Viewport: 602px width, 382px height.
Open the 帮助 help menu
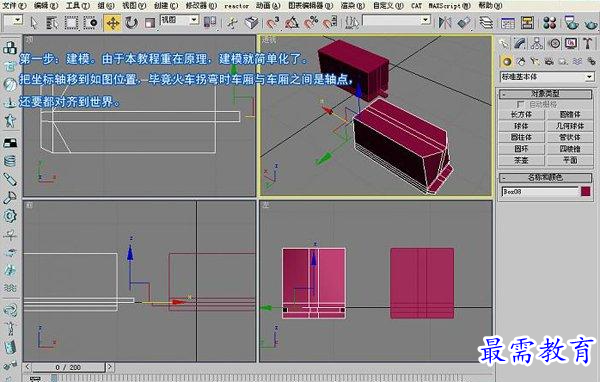pyautogui.click(x=490, y=6)
